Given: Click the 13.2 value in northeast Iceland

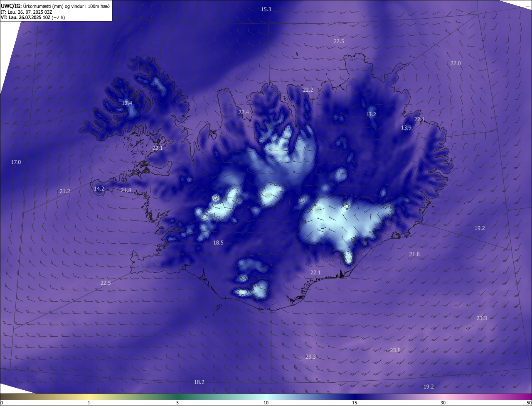Looking at the screenshot, I should tap(371, 114).
